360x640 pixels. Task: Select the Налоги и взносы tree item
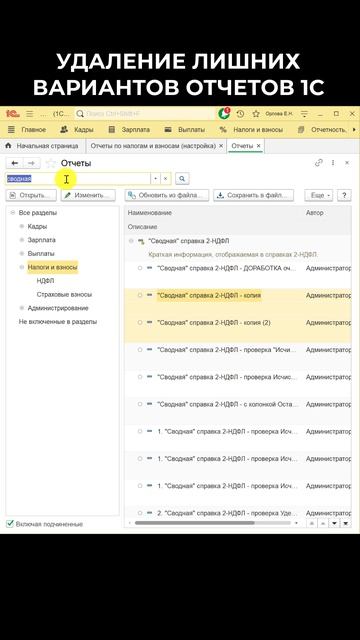[x=53, y=267]
